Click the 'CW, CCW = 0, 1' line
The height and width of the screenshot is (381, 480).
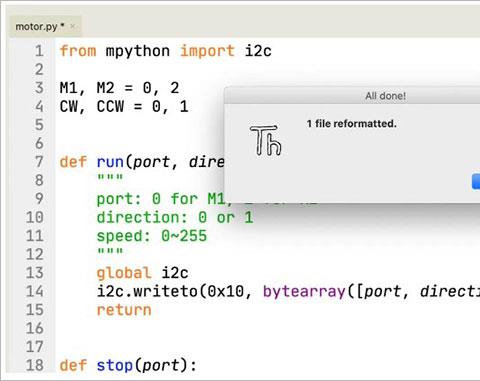click(124, 107)
